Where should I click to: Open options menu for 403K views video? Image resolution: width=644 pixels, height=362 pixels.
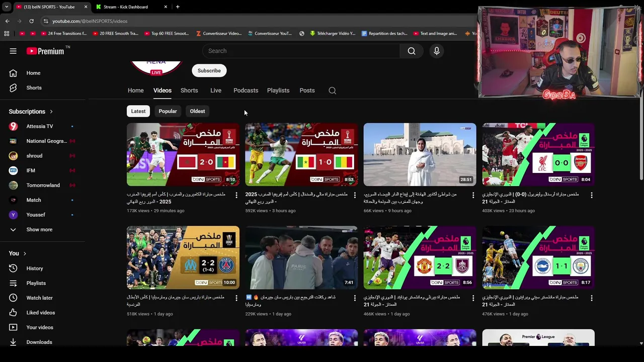pyautogui.click(x=592, y=195)
